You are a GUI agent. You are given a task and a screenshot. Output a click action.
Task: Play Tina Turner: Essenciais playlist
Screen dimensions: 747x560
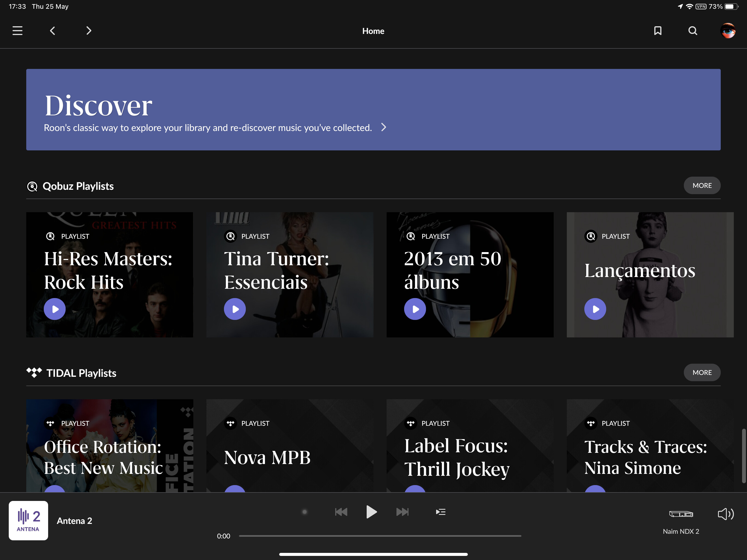[x=235, y=309]
